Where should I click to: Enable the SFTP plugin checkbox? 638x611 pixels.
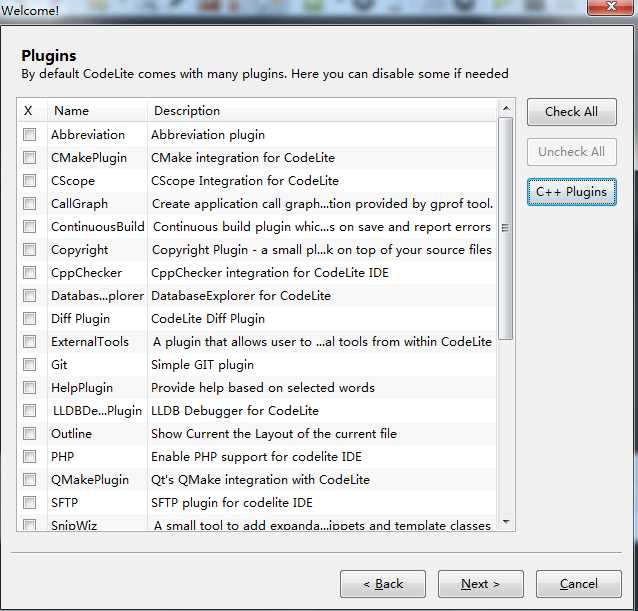click(x=29, y=502)
